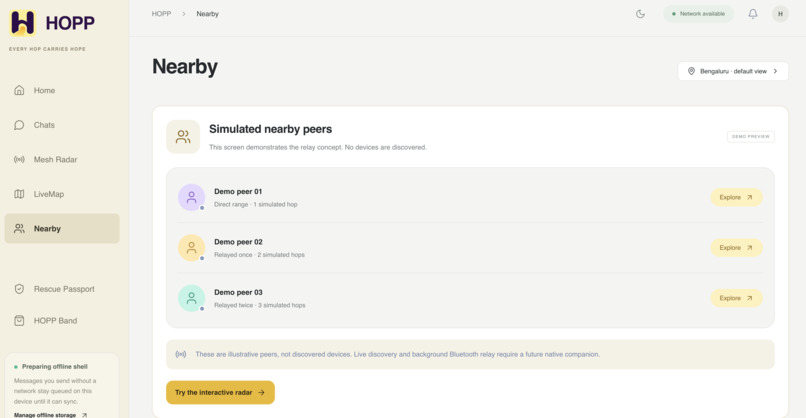Click Demo peer 01 purple avatar
The image size is (806, 418).
191,197
